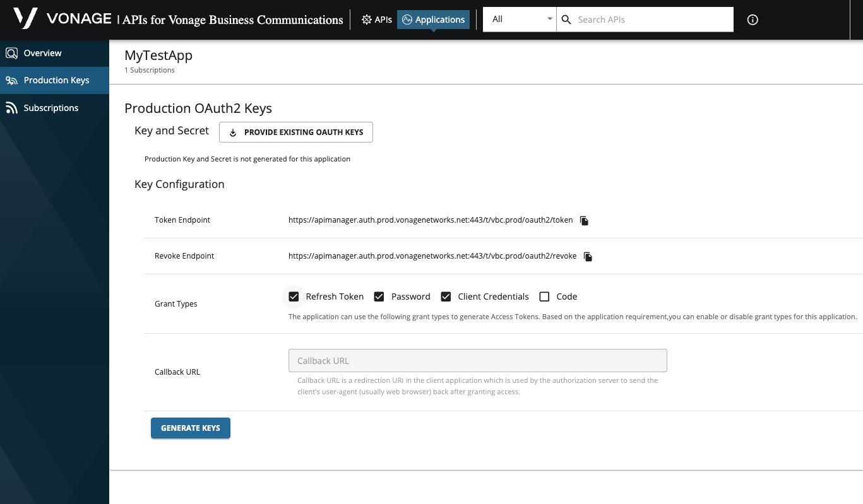
Task: Click the Vonage logo icon
Action: coord(25,18)
